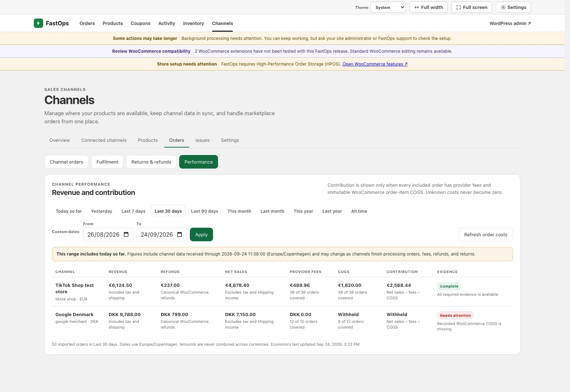Click the €2,568.44 contribution value
This screenshot has height=392, width=570.
399,285
